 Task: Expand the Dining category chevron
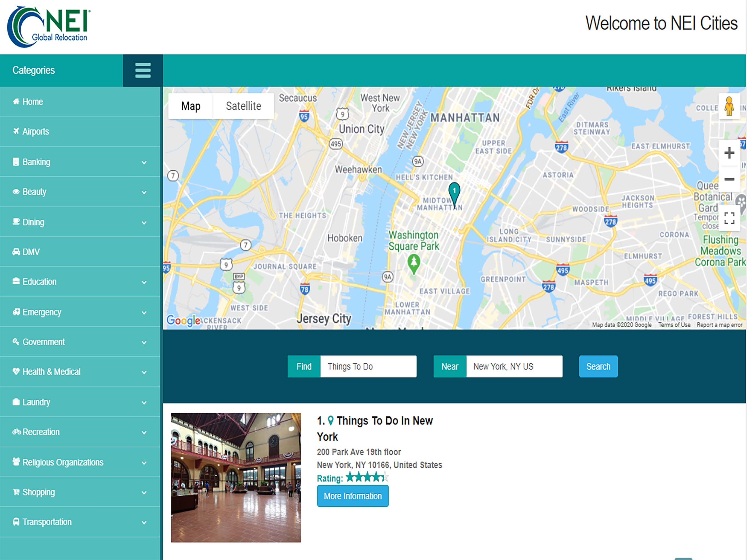point(144,223)
